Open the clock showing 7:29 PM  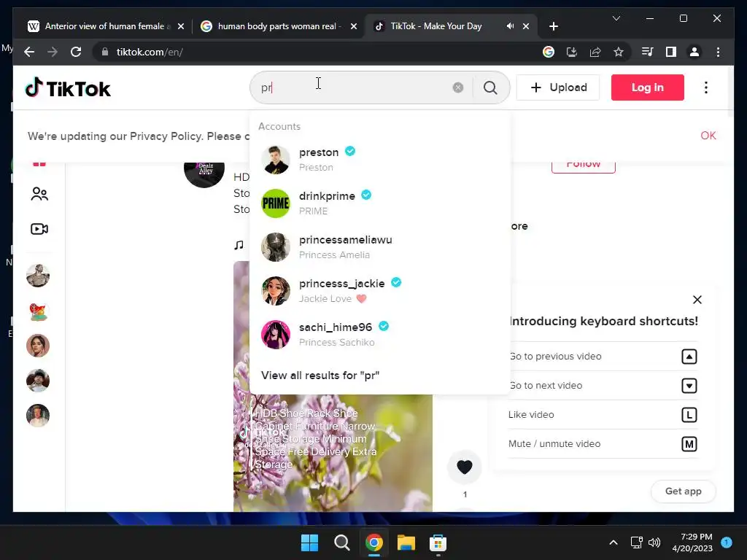[x=692, y=542]
